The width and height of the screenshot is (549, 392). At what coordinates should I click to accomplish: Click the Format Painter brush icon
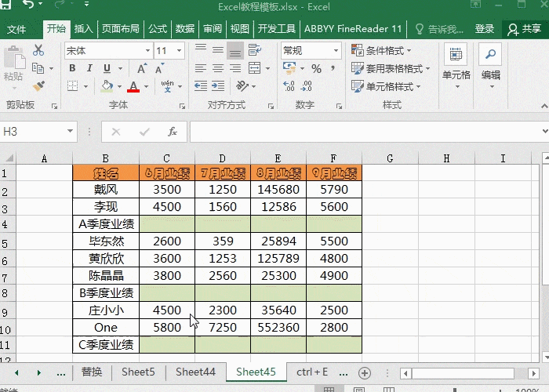click(38, 86)
